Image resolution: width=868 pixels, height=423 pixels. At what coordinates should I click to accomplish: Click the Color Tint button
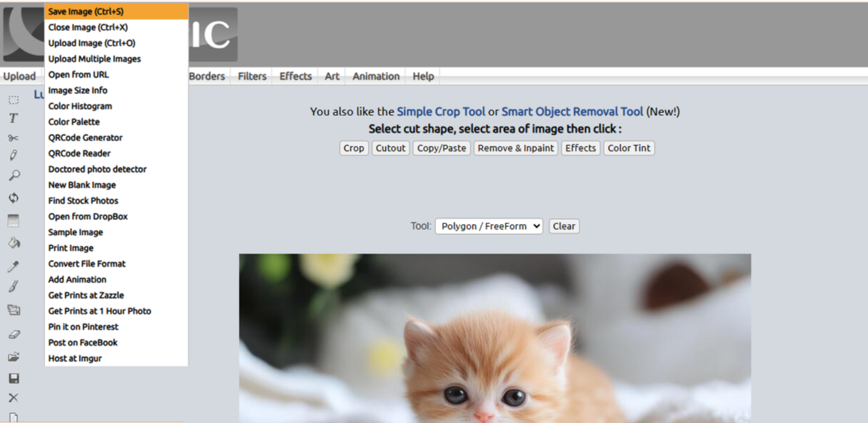[x=629, y=148]
